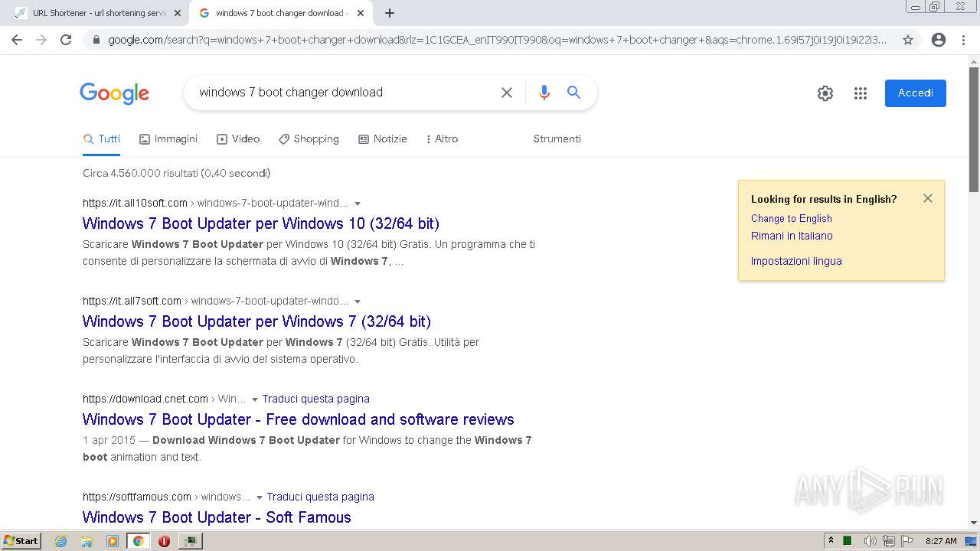Image resolution: width=980 pixels, height=551 pixels.
Task: Switch to Video results
Action: click(238, 139)
